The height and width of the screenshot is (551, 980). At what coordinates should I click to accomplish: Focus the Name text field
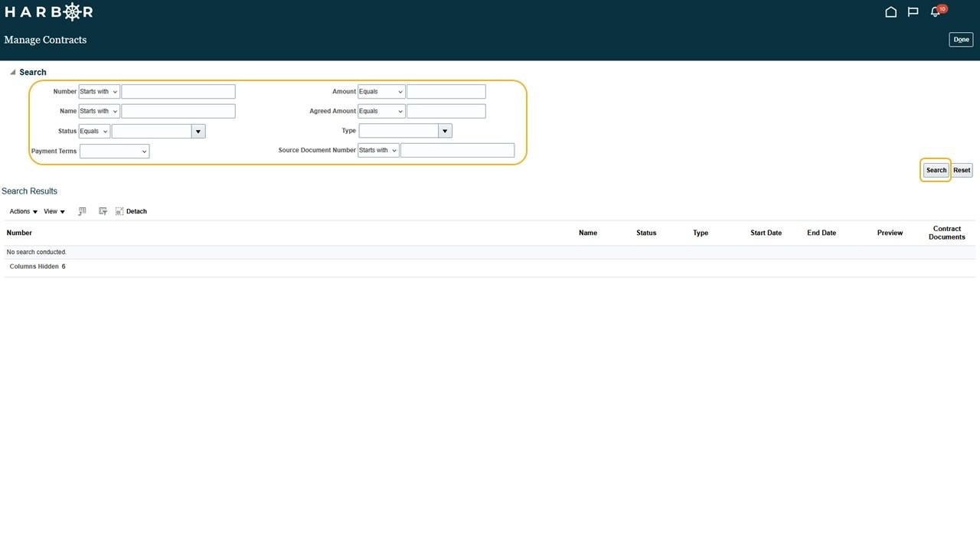[178, 111]
